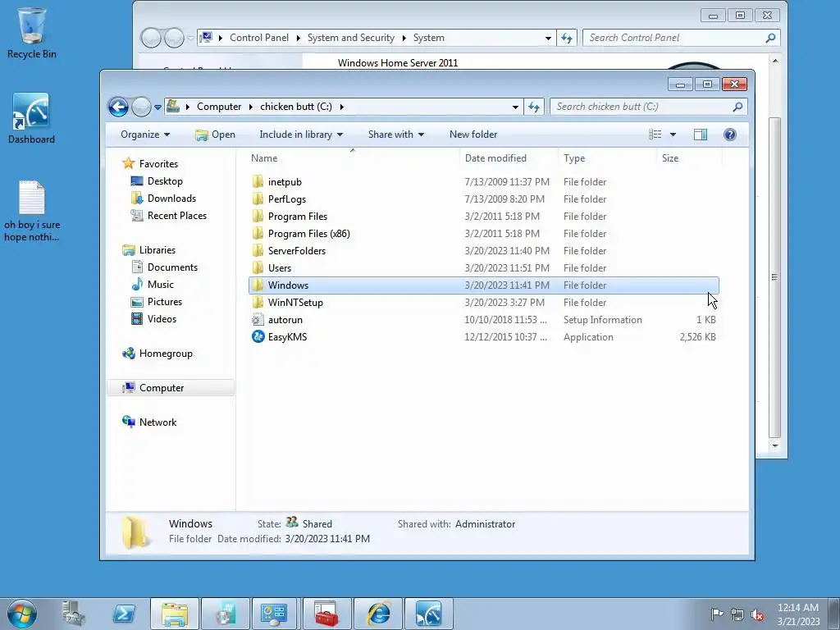Select the 'oh boy i sure hope nothi...' text file
840x630 pixels.
click(x=32, y=211)
